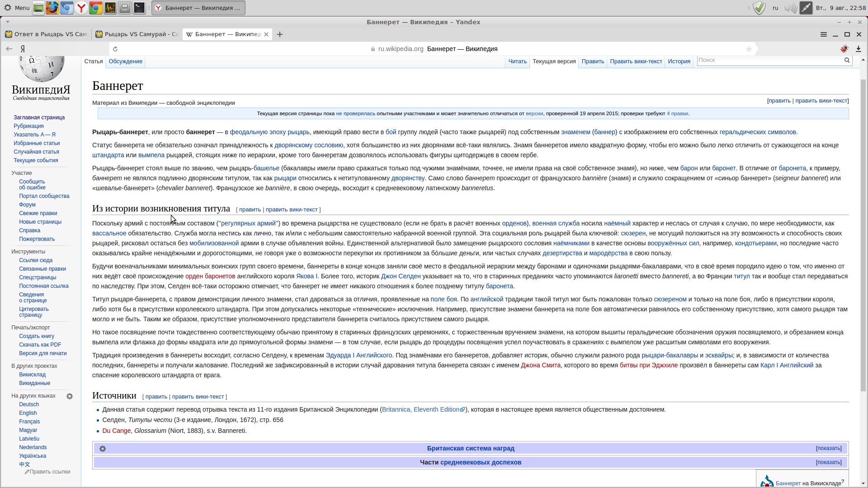Focus the Поиск search field

(x=770, y=60)
